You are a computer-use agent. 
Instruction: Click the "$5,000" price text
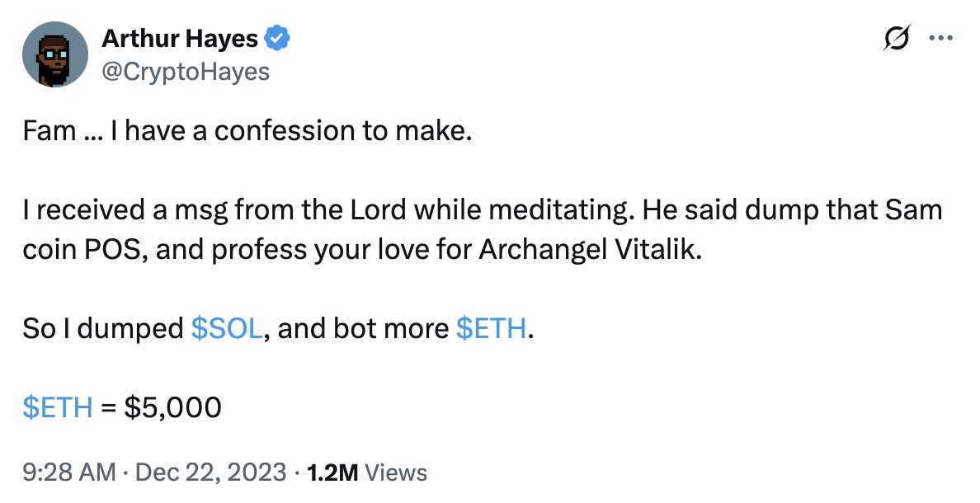pos(172,407)
